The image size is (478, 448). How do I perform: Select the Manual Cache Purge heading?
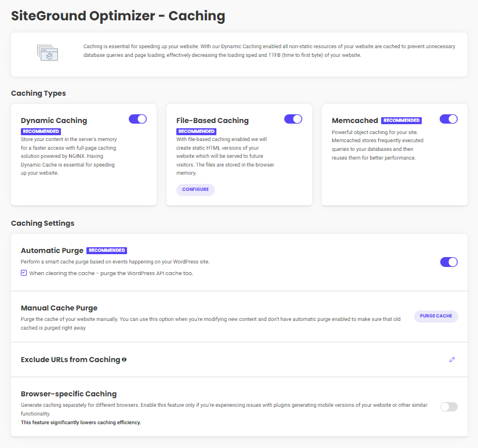(60, 308)
